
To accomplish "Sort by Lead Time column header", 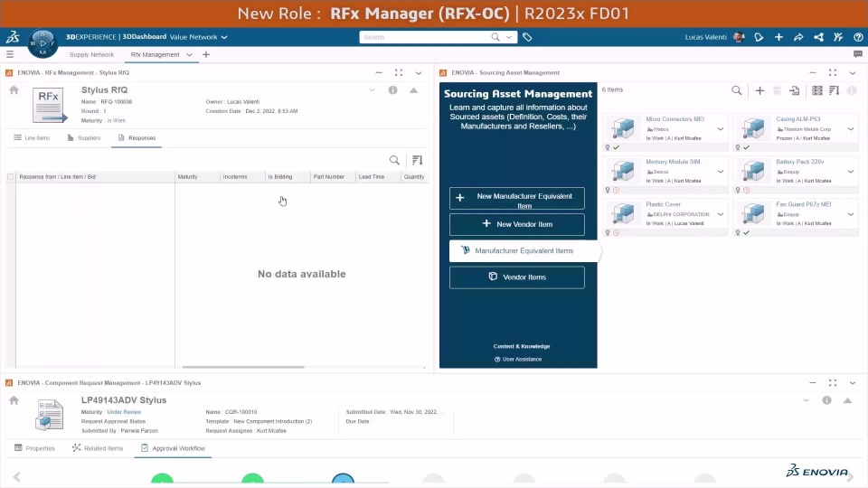I will point(372,177).
